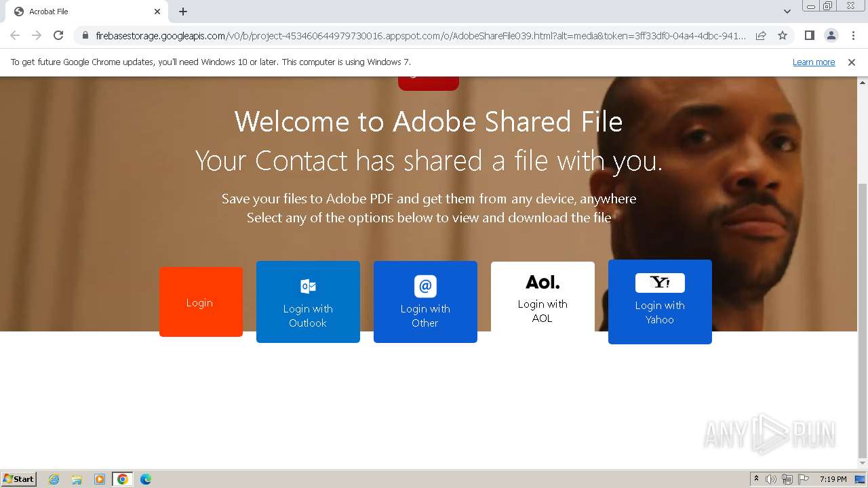Launch Internet Explorer from taskbar
The height and width of the screenshot is (488, 868).
[x=54, y=479]
